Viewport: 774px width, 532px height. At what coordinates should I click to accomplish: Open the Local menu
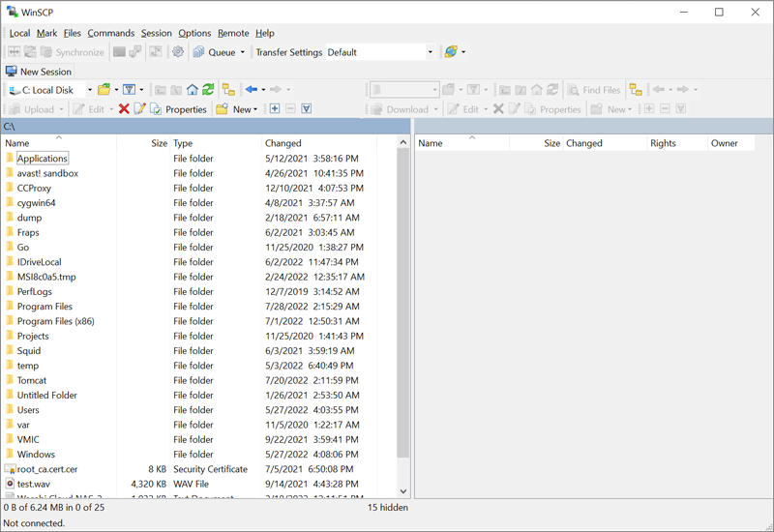pos(19,33)
